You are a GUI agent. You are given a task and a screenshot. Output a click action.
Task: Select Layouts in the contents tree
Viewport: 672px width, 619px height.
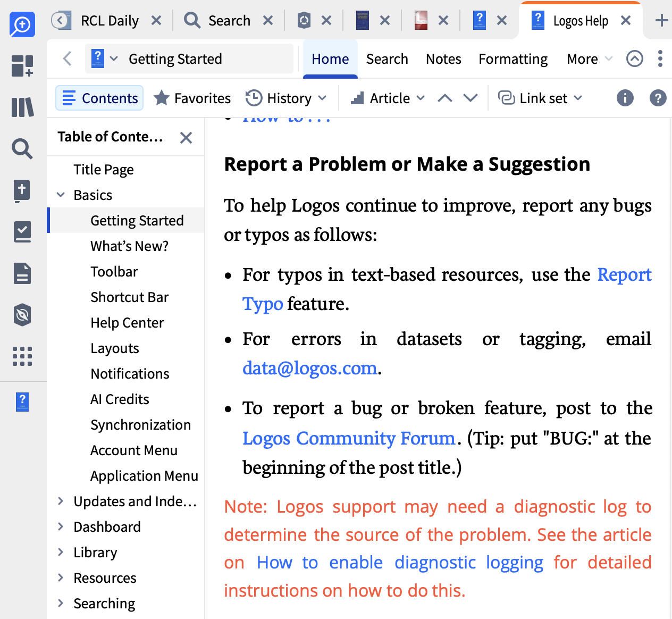(115, 348)
